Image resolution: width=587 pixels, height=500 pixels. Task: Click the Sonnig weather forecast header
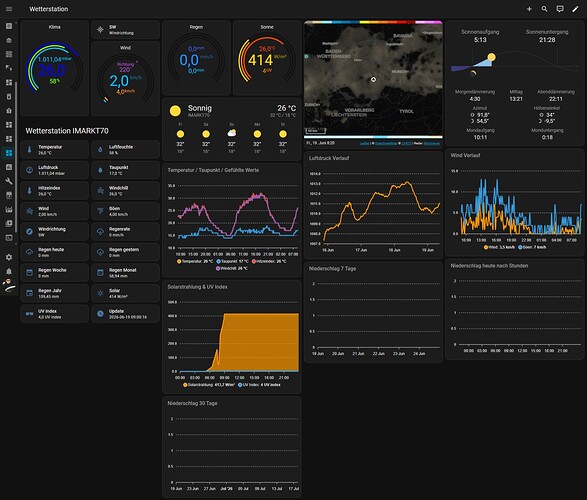[x=232, y=111]
